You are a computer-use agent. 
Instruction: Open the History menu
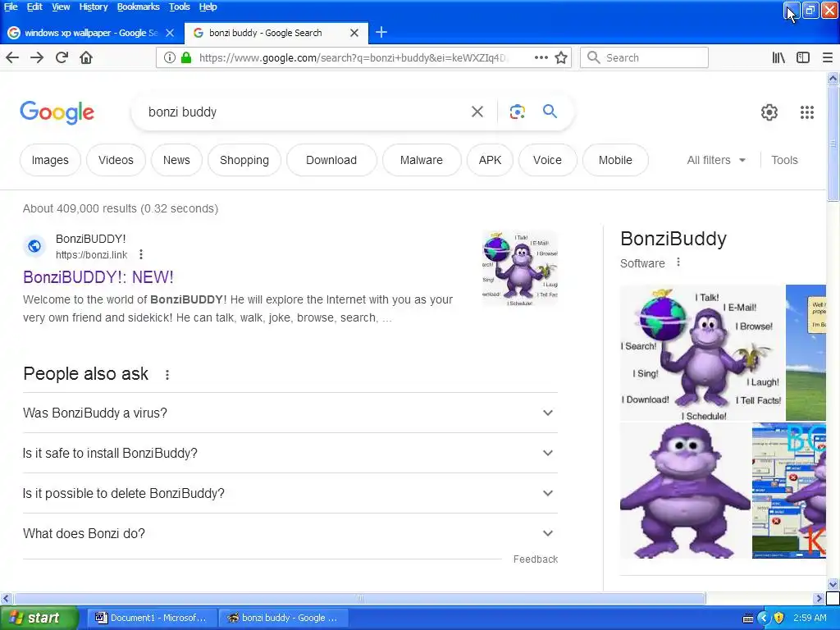point(94,7)
